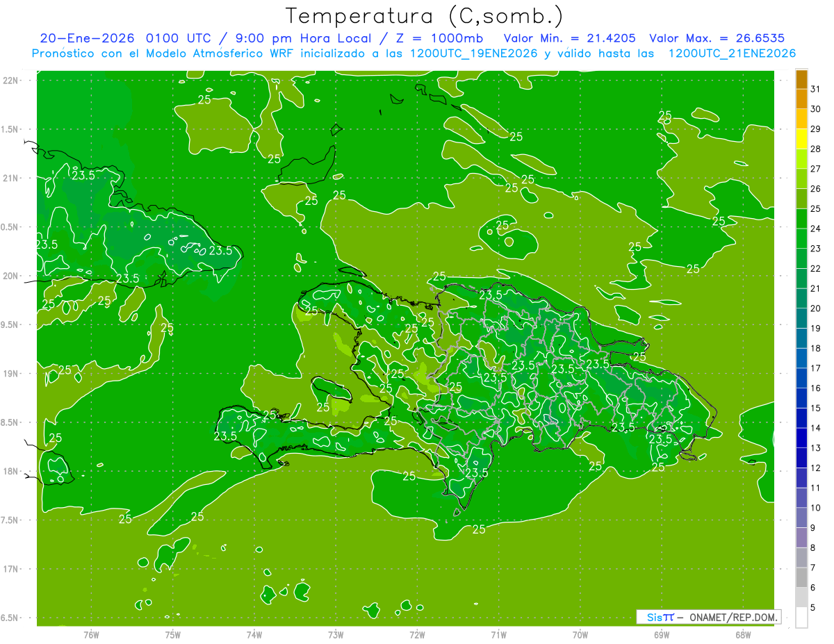Click the latitude axis label "22N"

coord(10,81)
